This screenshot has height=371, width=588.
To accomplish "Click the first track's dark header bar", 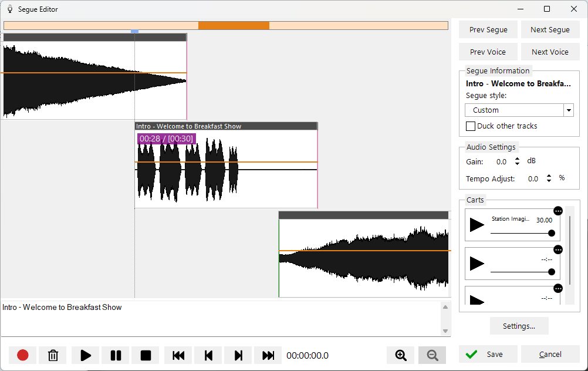I will click(x=95, y=37).
